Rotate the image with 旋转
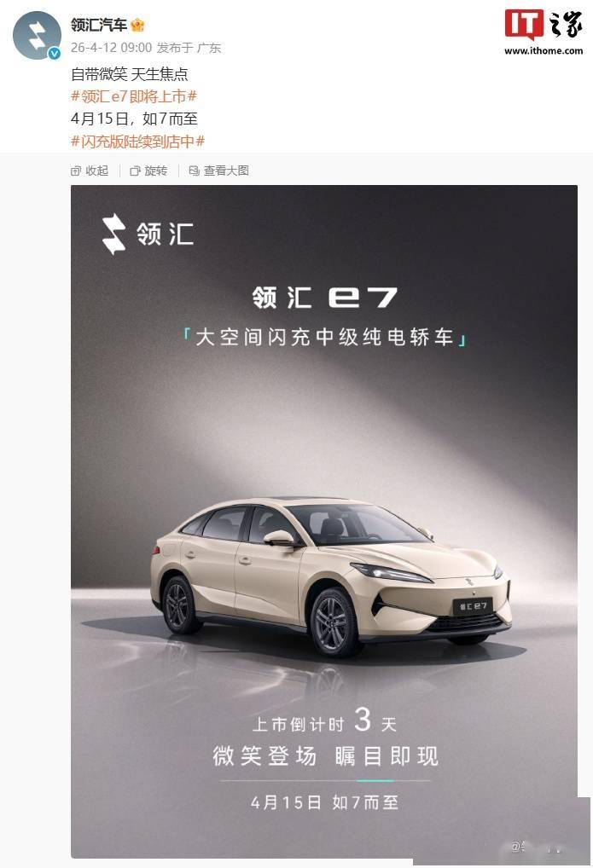The width and height of the screenshot is (593, 868). (x=156, y=171)
